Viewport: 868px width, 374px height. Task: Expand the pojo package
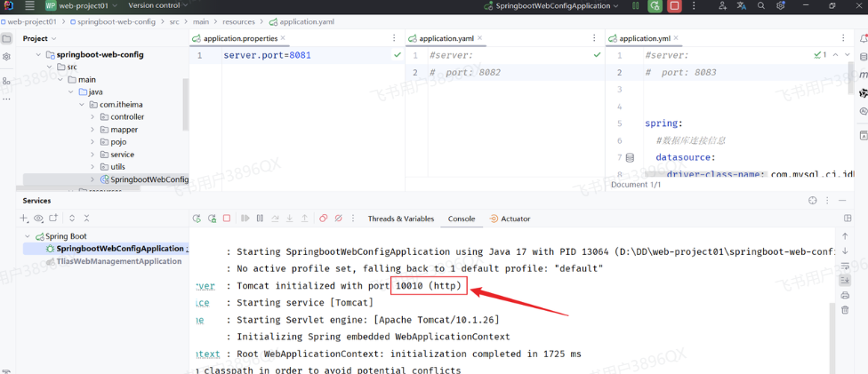click(92, 141)
